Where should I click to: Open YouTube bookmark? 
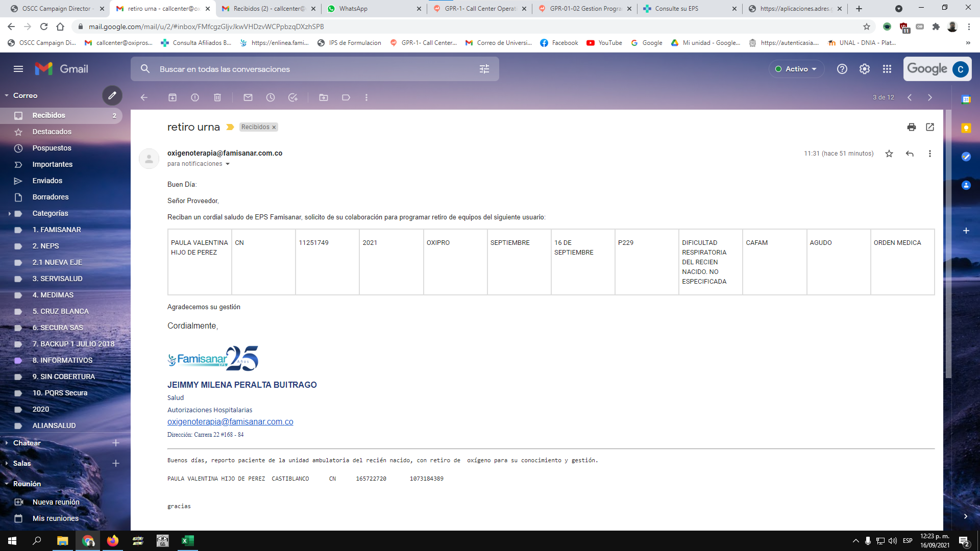pos(604,43)
